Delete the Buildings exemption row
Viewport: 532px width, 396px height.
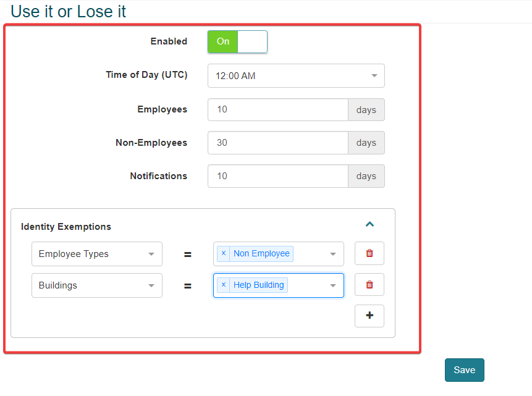pyautogui.click(x=369, y=285)
